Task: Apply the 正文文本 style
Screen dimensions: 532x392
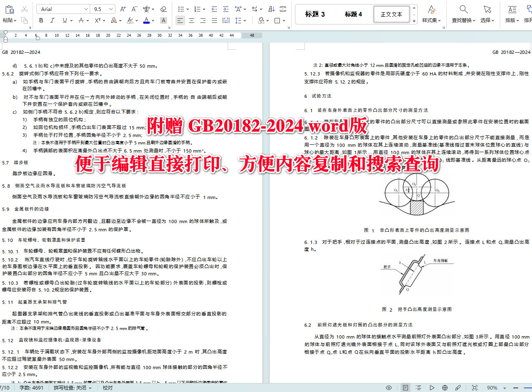Action: pos(392,14)
